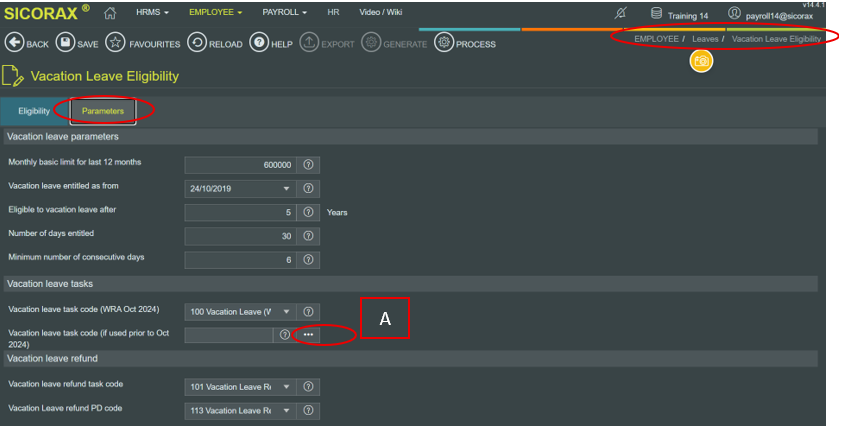The width and height of the screenshot is (842, 427).
Task: Click the yellow camera screenshot button
Action: pos(701,61)
